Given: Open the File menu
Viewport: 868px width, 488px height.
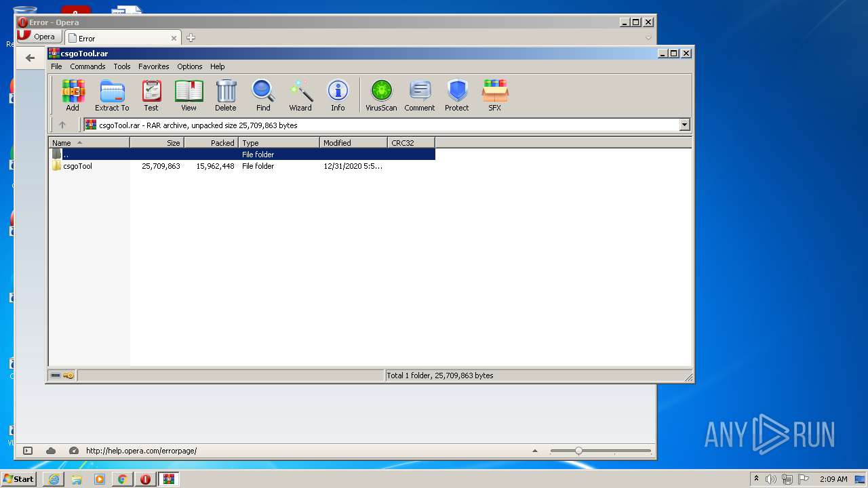Looking at the screenshot, I should [56, 66].
